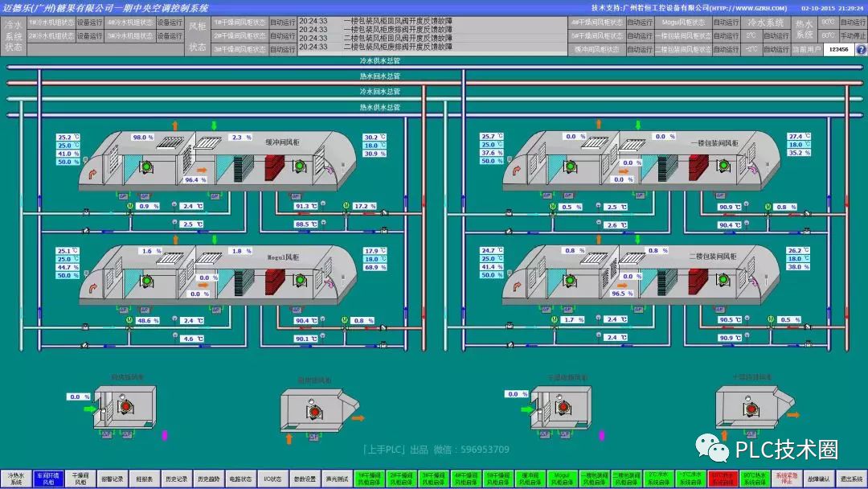Open the 历史趋势 screen

click(208, 479)
